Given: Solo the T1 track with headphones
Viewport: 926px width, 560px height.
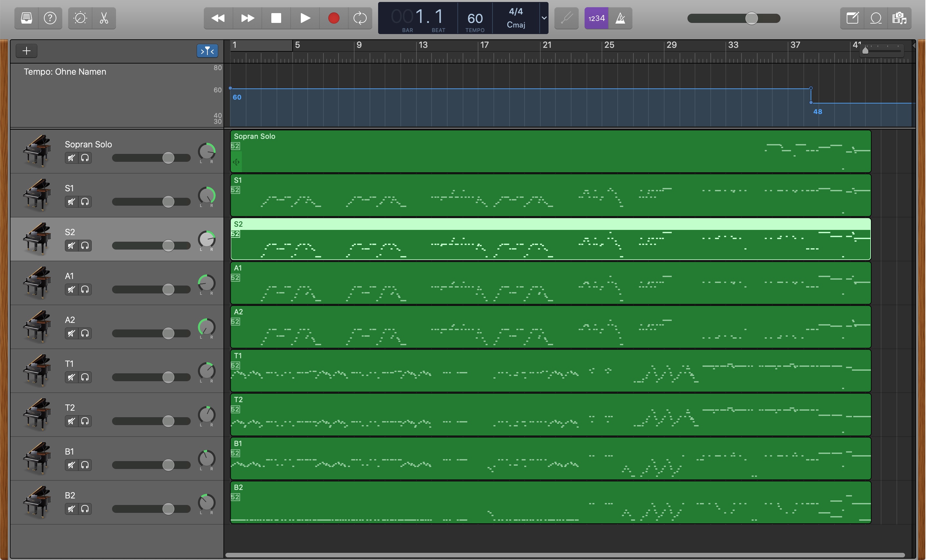Looking at the screenshot, I should tap(85, 378).
